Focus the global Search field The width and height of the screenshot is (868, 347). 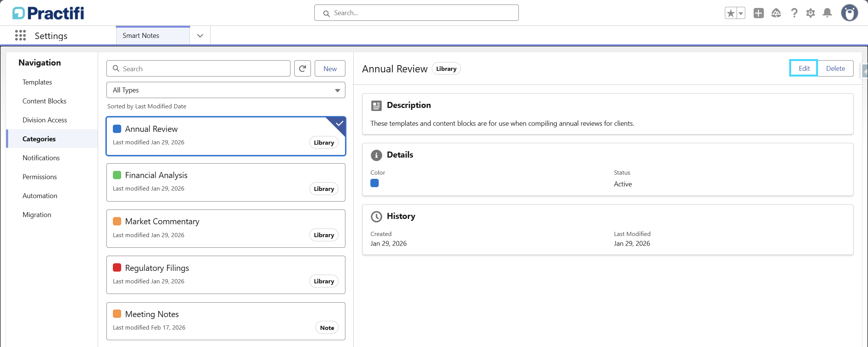click(416, 13)
